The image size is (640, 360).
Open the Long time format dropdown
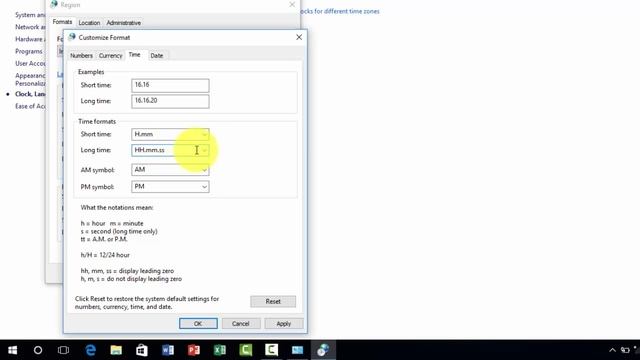point(204,150)
